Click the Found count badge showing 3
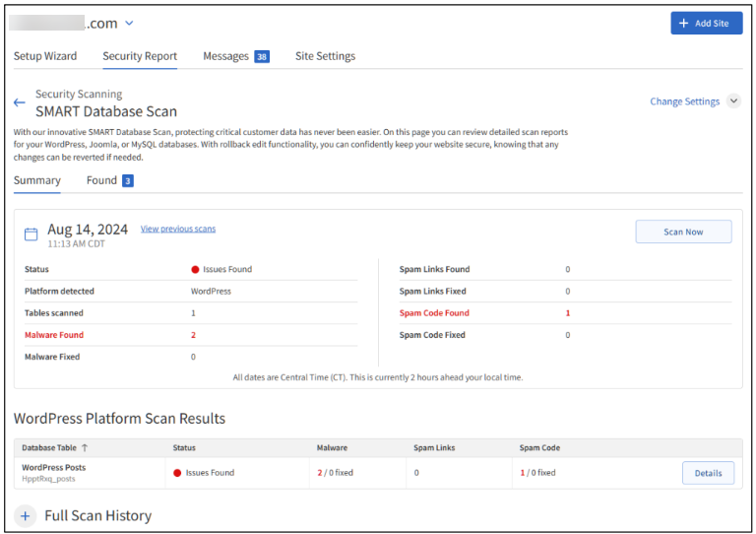 tap(128, 181)
